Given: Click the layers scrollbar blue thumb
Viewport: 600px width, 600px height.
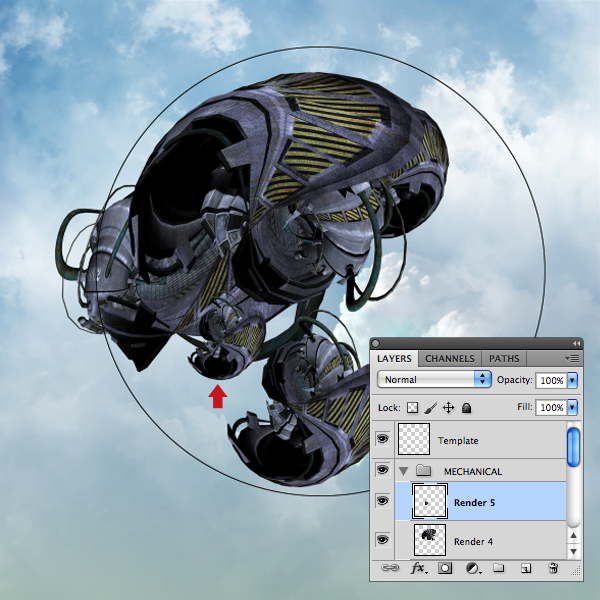Looking at the screenshot, I should tap(573, 447).
